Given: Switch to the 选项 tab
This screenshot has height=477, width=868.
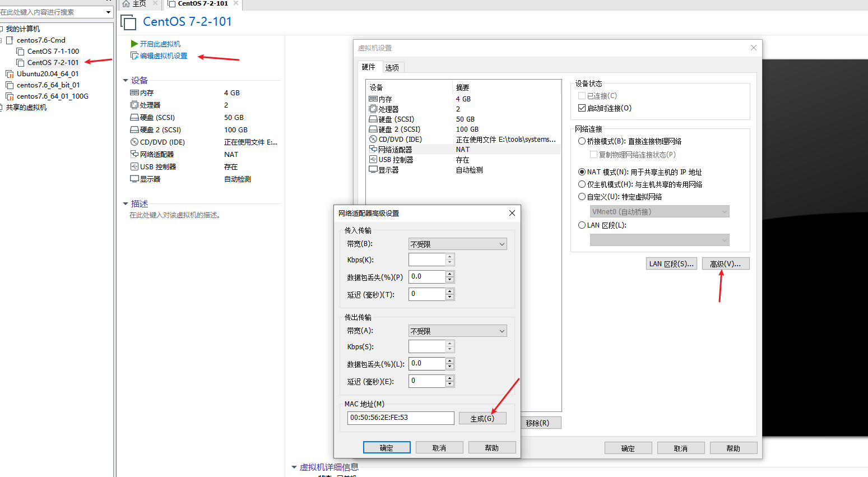Looking at the screenshot, I should pyautogui.click(x=392, y=67).
